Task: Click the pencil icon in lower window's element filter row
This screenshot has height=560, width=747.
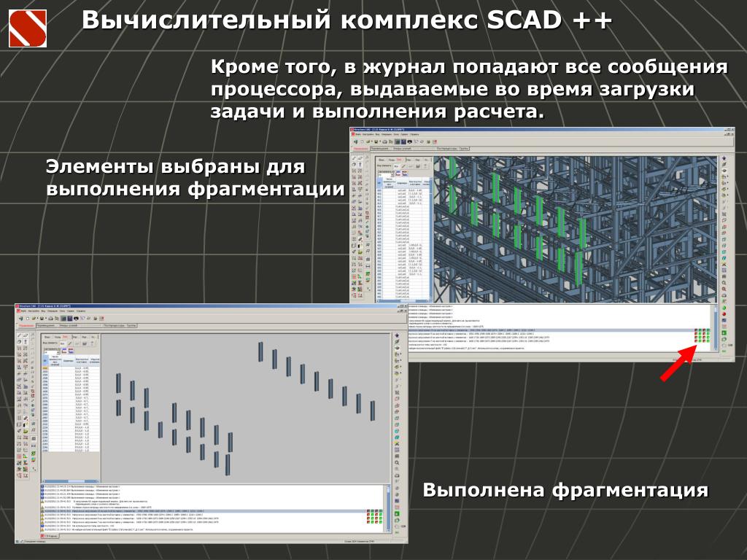Action: coord(69,343)
